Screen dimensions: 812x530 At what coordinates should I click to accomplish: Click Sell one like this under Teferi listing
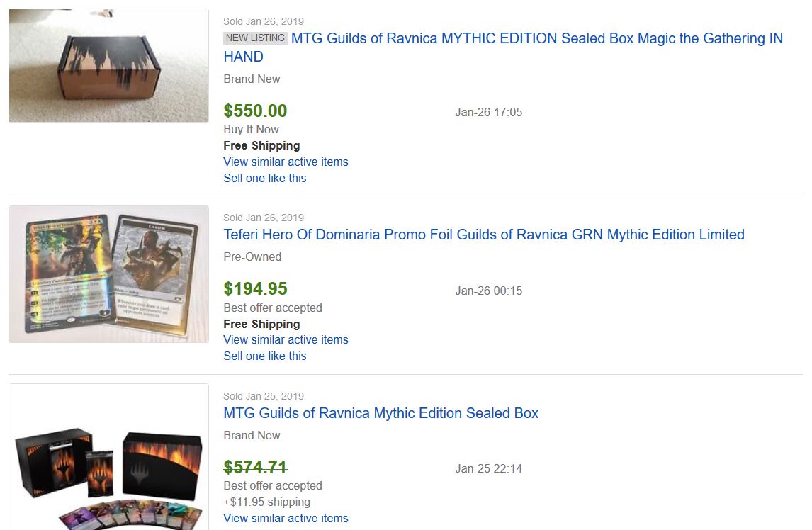[x=265, y=356]
